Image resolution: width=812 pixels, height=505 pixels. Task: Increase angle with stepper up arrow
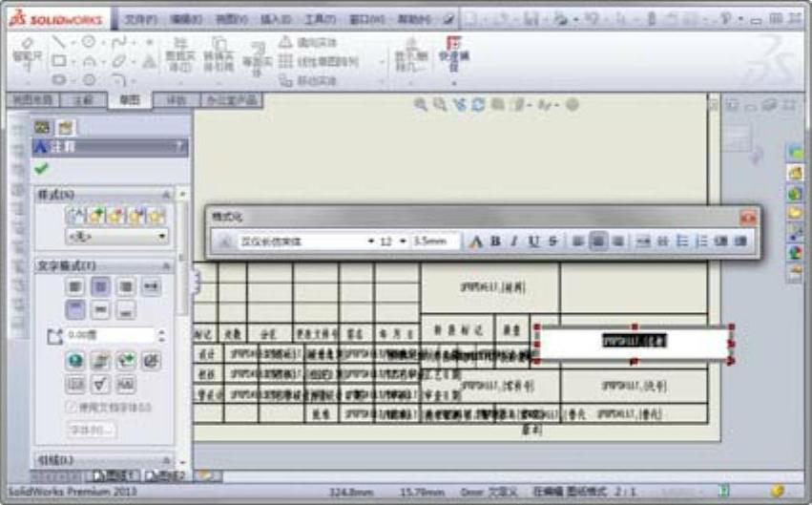click(x=161, y=332)
